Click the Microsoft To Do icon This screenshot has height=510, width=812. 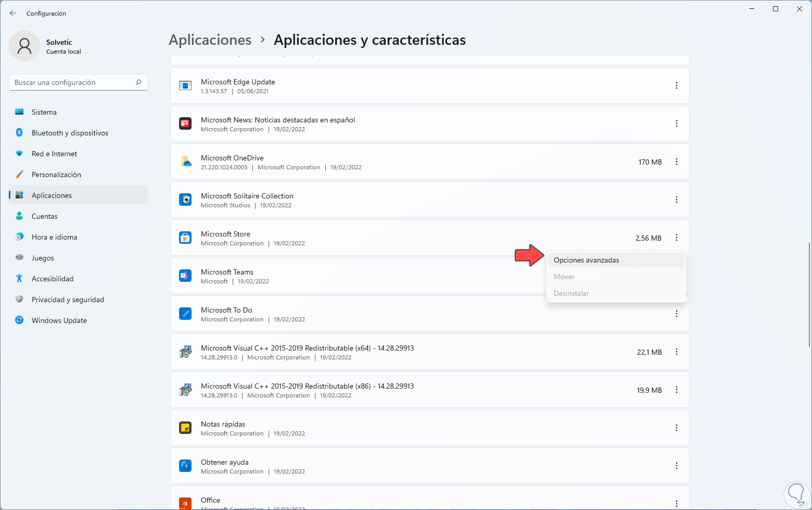pos(185,314)
